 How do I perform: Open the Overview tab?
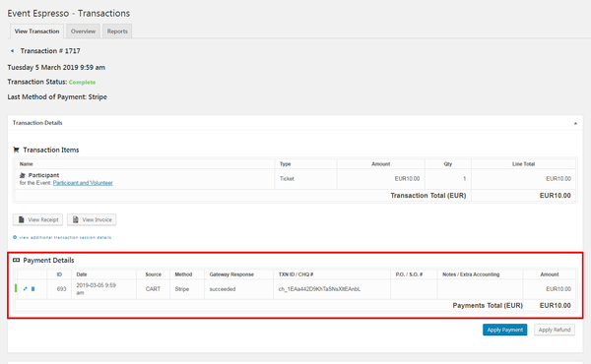click(x=83, y=31)
